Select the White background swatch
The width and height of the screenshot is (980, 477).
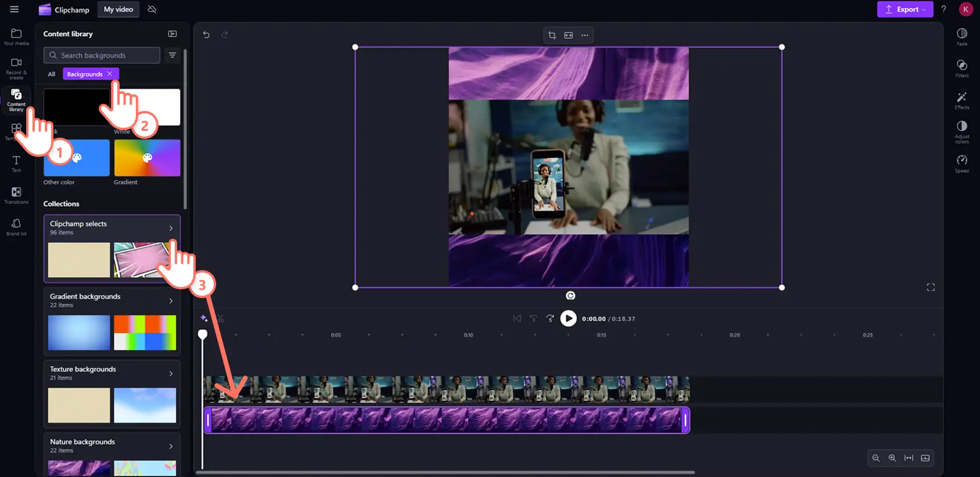coord(148,107)
